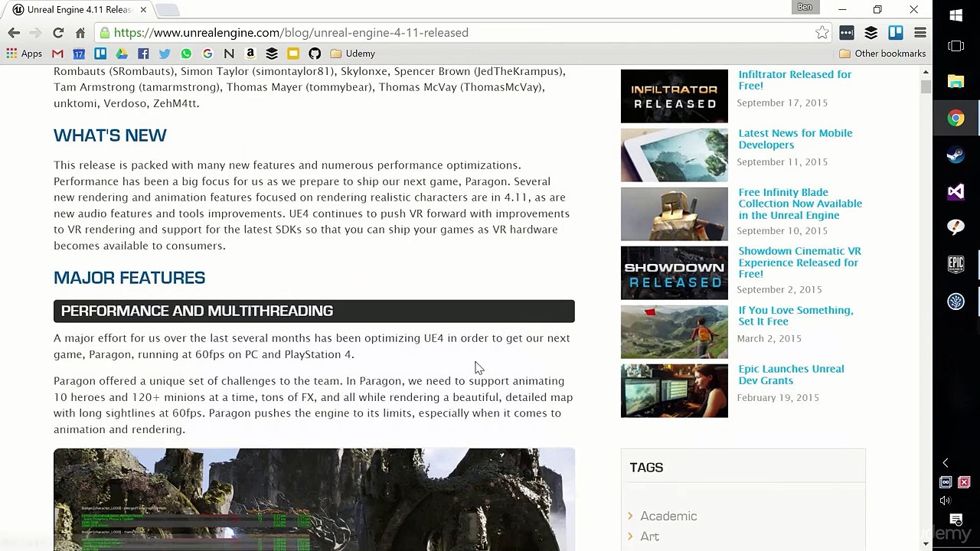Close the Unreal Engine 4.11 tab
Image resolution: width=980 pixels, height=551 pixels.
pos(143,10)
